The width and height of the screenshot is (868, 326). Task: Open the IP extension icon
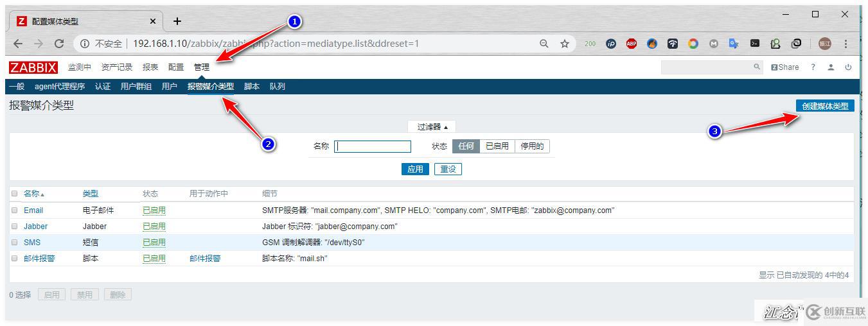point(611,44)
